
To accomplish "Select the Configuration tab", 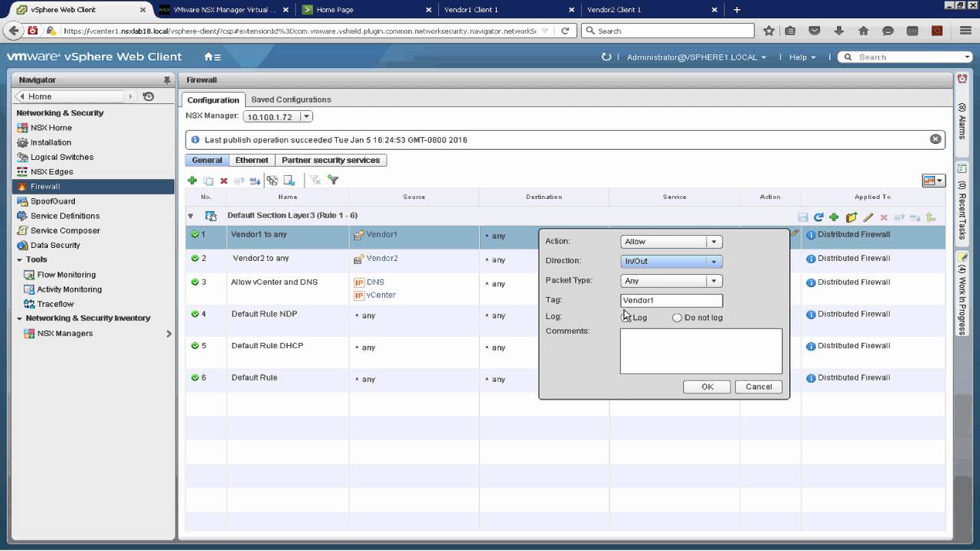I will 213,99.
